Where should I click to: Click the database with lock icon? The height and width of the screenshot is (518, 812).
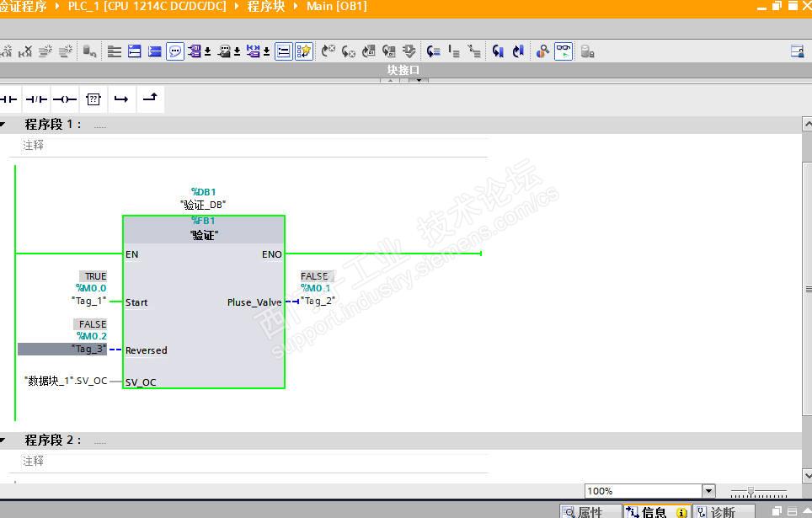[x=587, y=51]
